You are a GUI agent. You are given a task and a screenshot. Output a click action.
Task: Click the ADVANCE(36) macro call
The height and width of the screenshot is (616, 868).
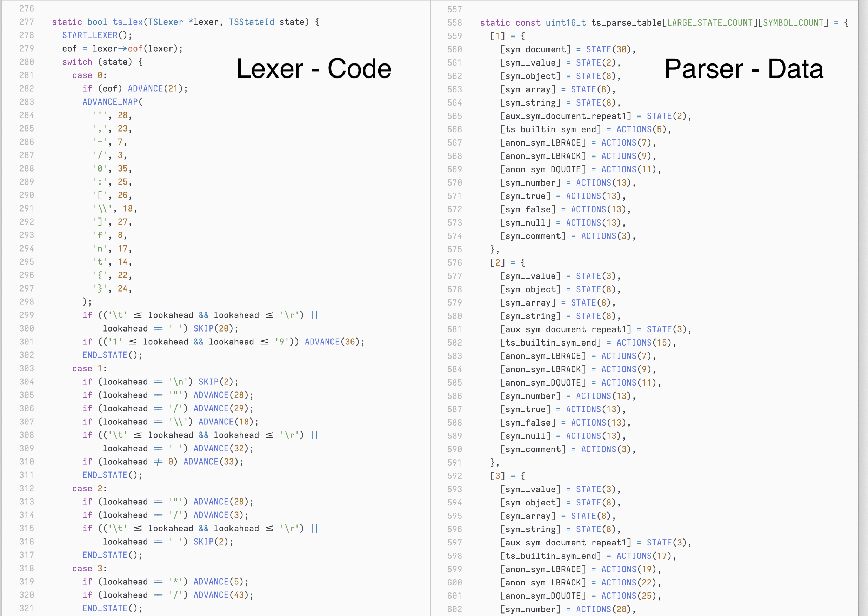click(333, 342)
